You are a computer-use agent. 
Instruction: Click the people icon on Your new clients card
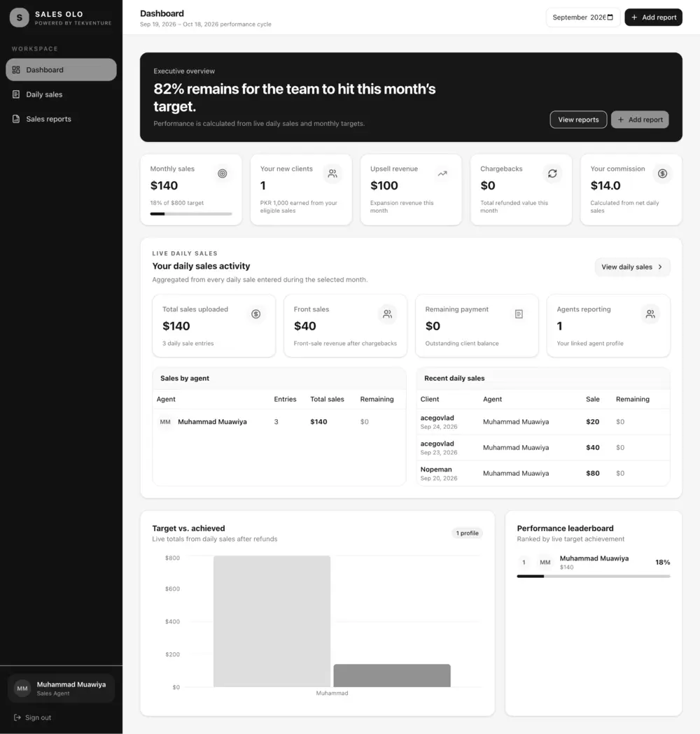(332, 174)
